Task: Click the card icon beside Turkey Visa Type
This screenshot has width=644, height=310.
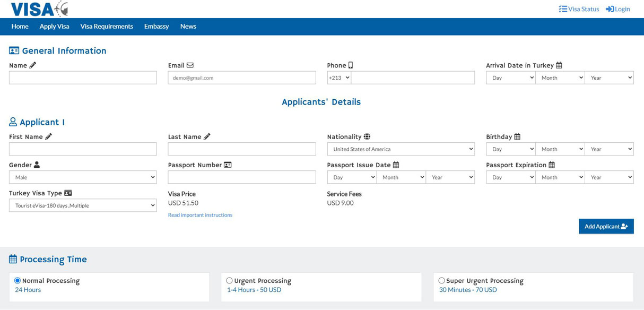Action: coord(68,193)
